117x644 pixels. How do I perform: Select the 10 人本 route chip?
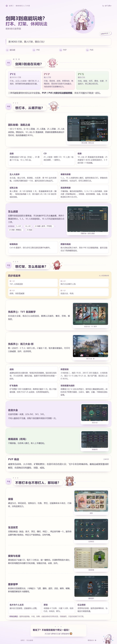tap(28, 226)
